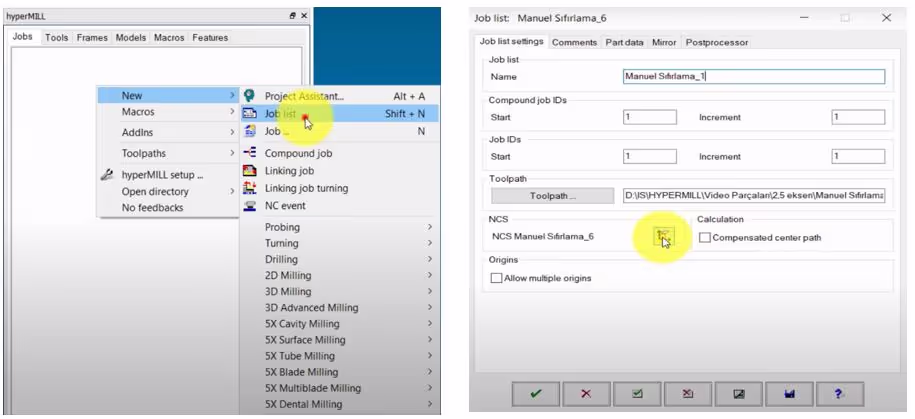The width and height of the screenshot is (915, 419).
Task: Open the 5X Dental Milling submenu
Action: point(340,404)
